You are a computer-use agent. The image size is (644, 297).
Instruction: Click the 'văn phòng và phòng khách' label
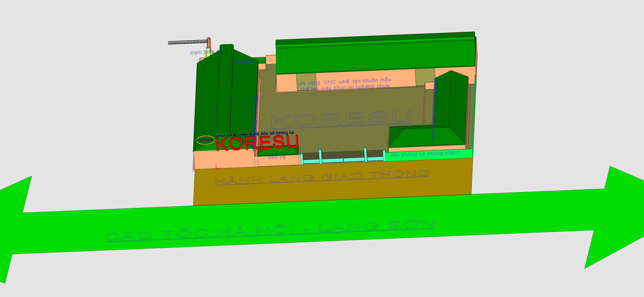coord(425,154)
